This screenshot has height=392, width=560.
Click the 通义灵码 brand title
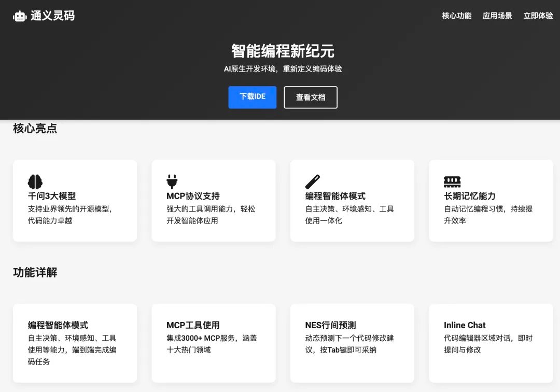pyautogui.click(x=52, y=16)
